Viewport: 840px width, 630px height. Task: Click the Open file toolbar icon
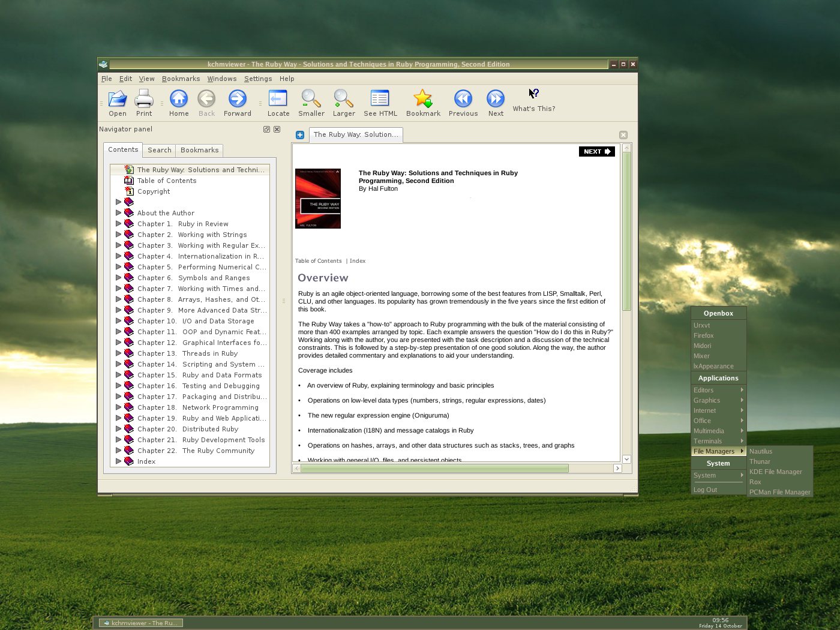coord(118,99)
